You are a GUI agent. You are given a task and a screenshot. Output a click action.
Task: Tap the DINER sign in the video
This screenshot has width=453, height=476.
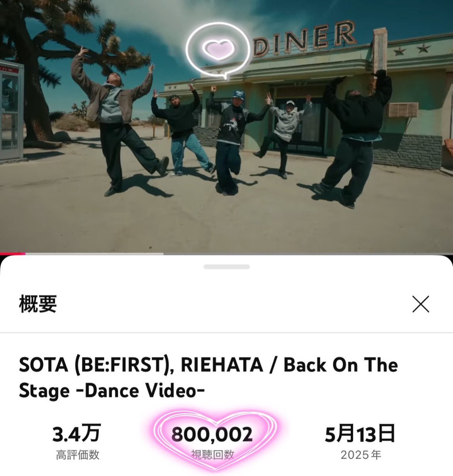(x=303, y=39)
